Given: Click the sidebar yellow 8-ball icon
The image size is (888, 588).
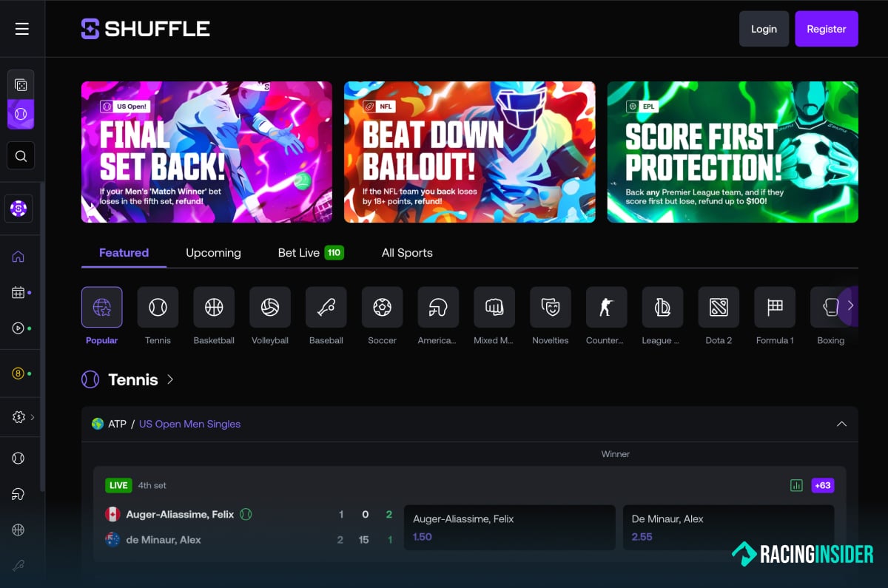Looking at the screenshot, I should pos(18,374).
